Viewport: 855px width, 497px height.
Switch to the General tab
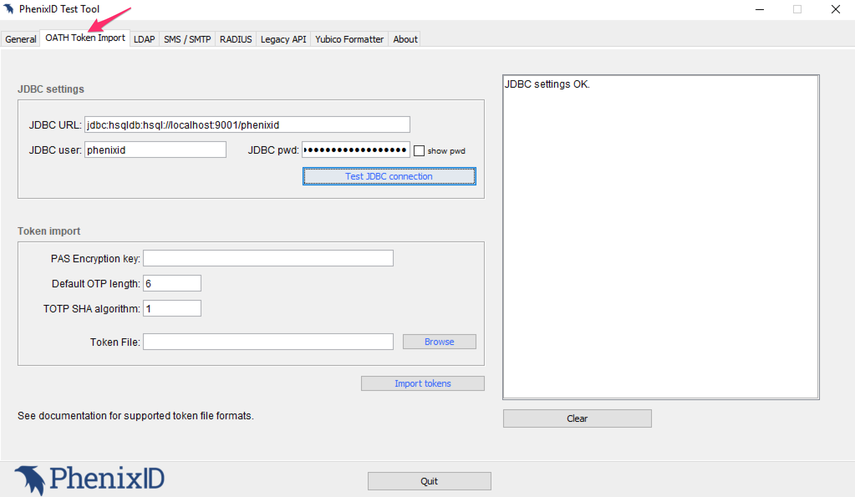[21, 39]
